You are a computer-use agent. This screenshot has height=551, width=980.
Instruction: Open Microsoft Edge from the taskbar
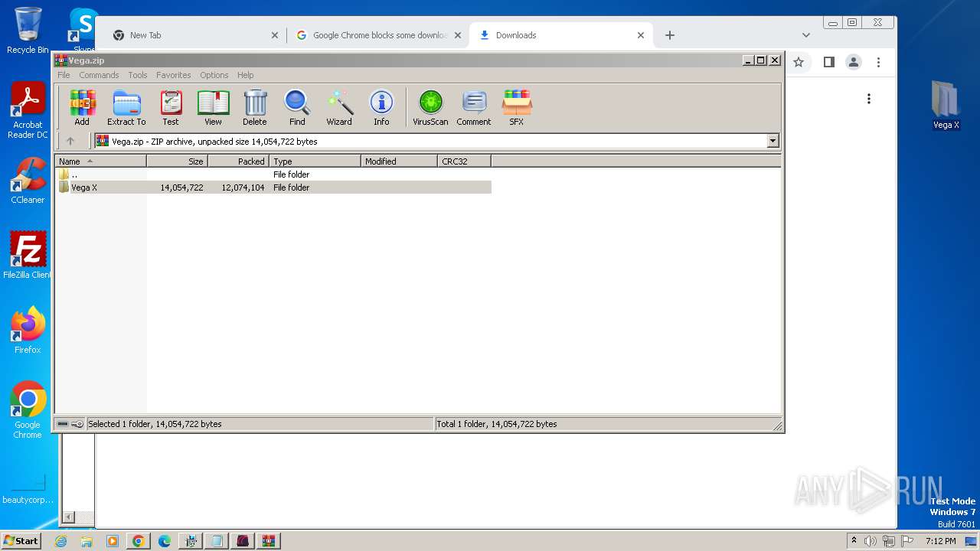tap(165, 541)
